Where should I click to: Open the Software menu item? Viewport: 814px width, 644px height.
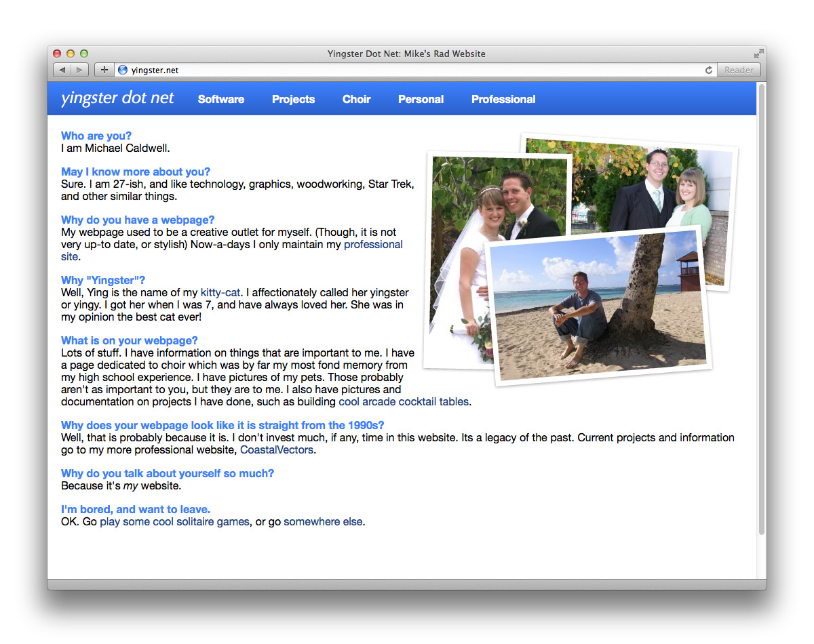click(x=220, y=99)
